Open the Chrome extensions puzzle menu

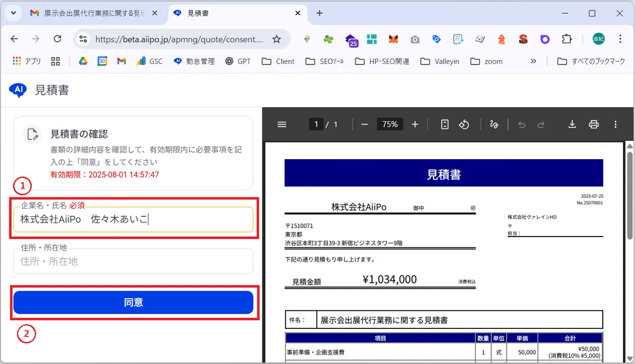click(x=567, y=39)
